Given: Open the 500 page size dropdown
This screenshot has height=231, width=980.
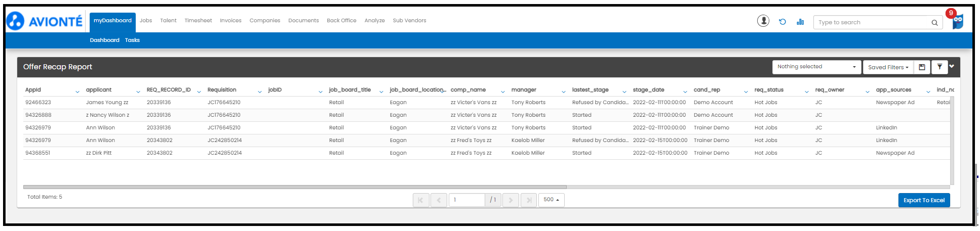Looking at the screenshot, I should click(551, 200).
